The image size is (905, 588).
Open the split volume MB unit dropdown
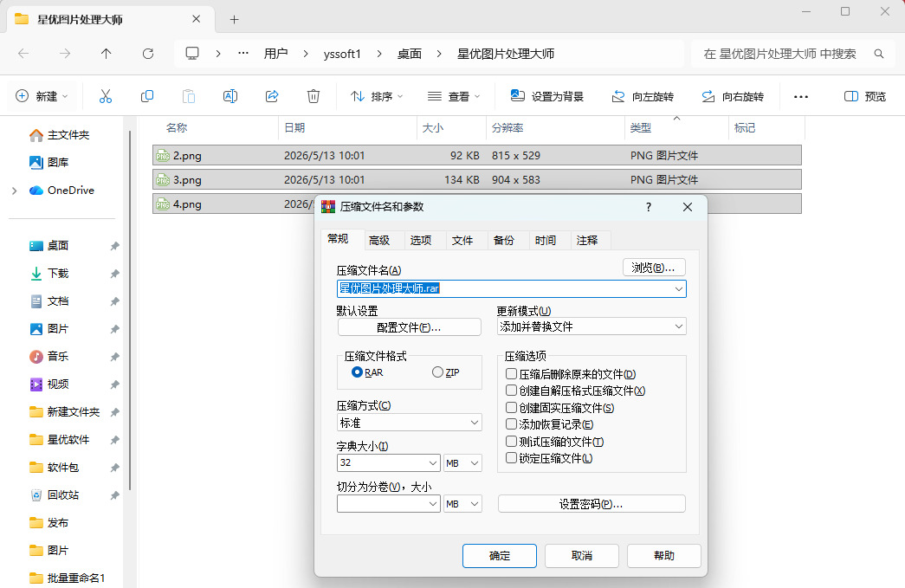[x=462, y=504]
